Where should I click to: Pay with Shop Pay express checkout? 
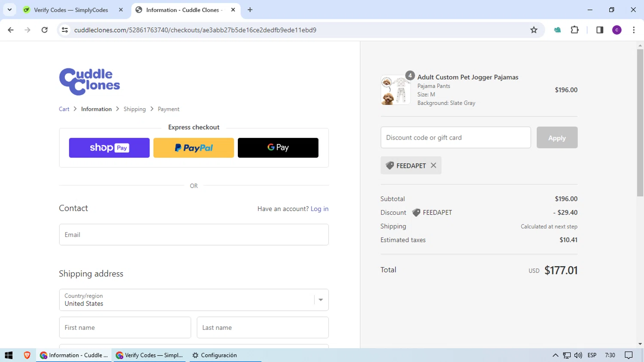(109, 148)
